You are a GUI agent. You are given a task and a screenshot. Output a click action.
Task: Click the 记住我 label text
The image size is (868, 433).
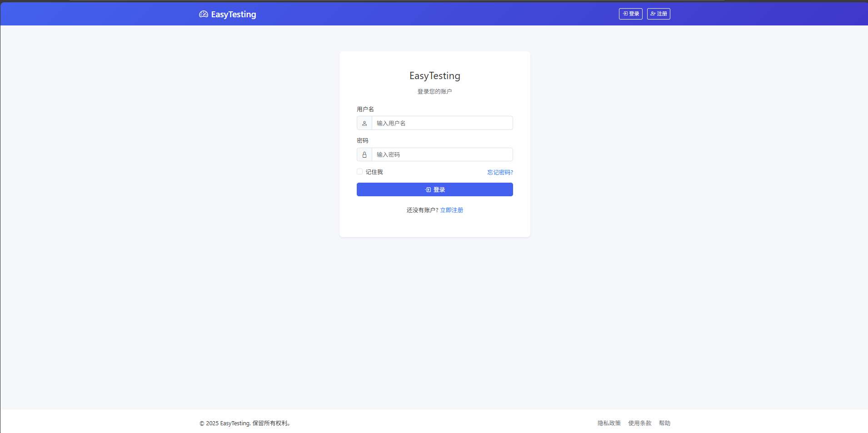tap(374, 172)
